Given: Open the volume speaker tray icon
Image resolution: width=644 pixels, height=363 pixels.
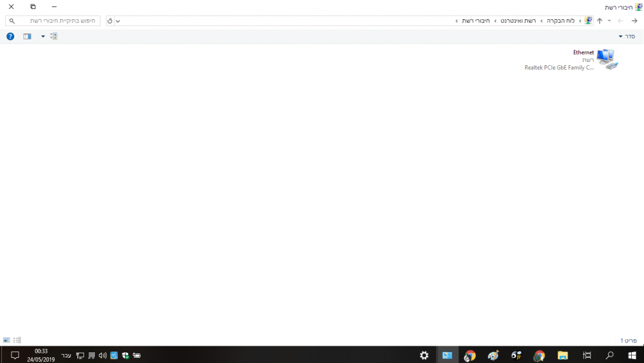Looking at the screenshot, I should pos(102,355).
